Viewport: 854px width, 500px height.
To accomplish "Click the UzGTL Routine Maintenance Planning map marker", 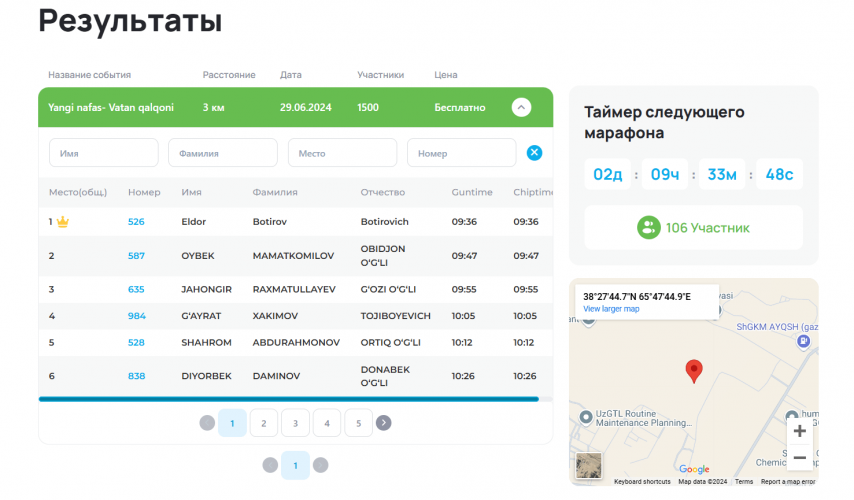I will [585, 417].
